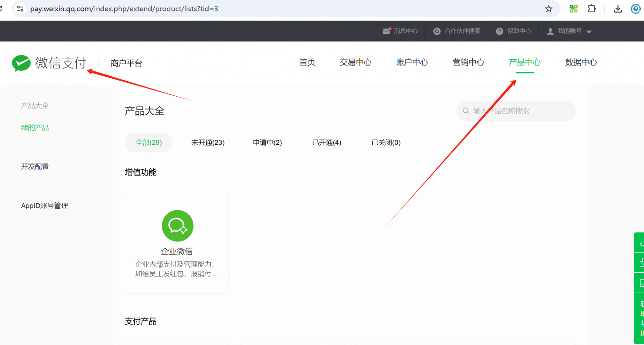
Task: Open 我的产品 in left sidebar
Action: click(35, 128)
